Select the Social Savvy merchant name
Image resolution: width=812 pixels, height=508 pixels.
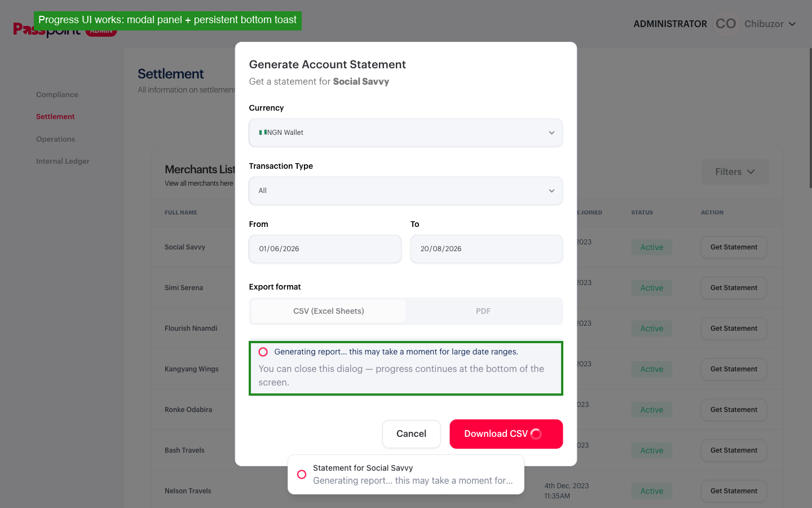tap(185, 247)
